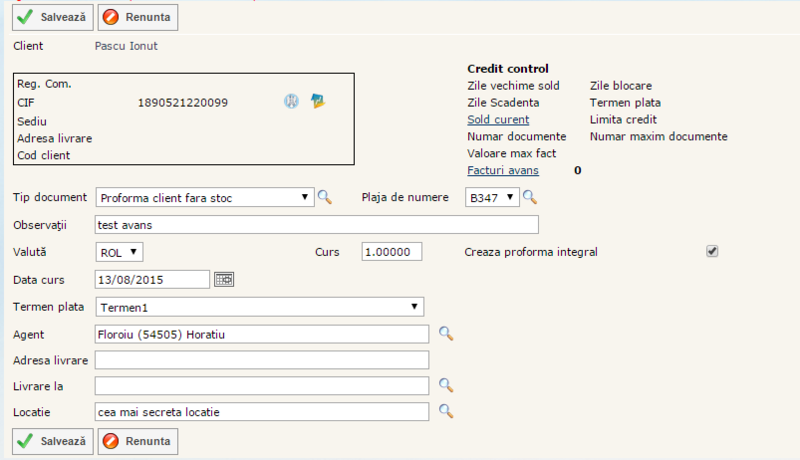The width and height of the screenshot is (800, 460).
Task: Open the Tip document dropdown
Action: click(x=205, y=197)
